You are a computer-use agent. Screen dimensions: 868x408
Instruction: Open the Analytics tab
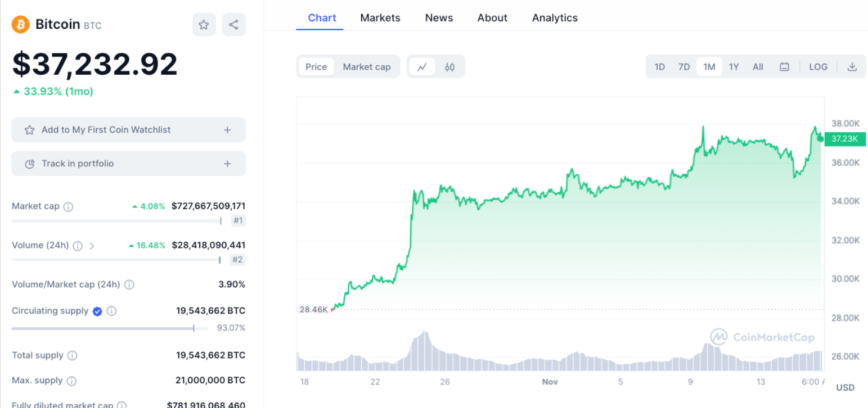[555, 18]
